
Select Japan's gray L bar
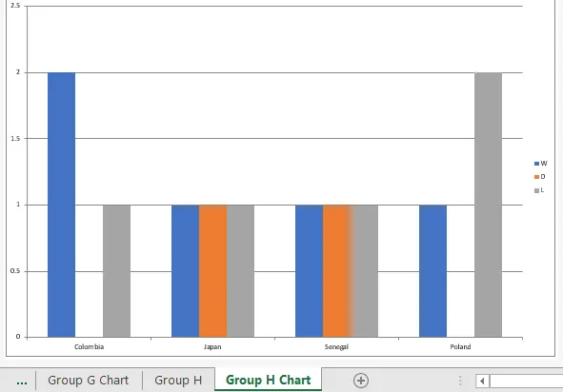(241, 271)
